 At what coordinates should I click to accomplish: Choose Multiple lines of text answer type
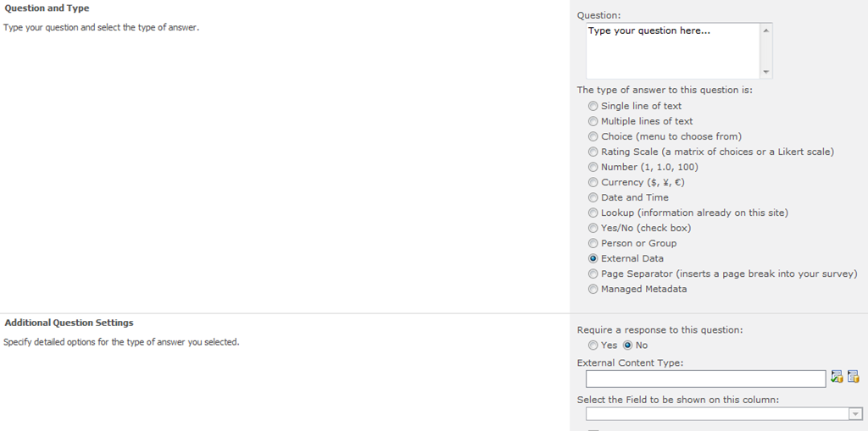(593, 122)
